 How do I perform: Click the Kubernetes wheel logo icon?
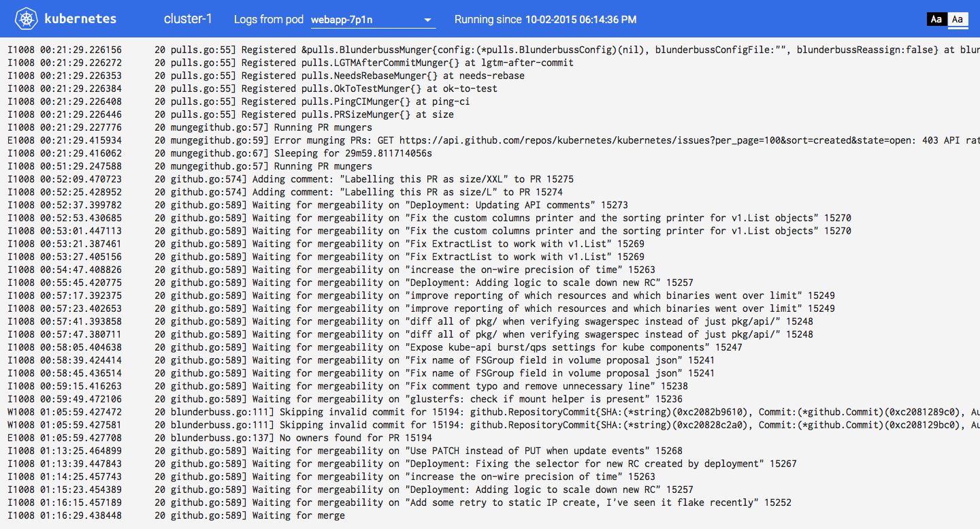27,19
